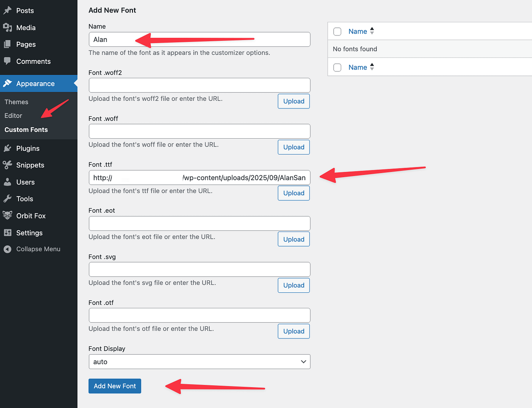The height and width of the screenshot is (408, 532).
Task: Click Upload next to the ttf field
Action: tap(294, 193)
